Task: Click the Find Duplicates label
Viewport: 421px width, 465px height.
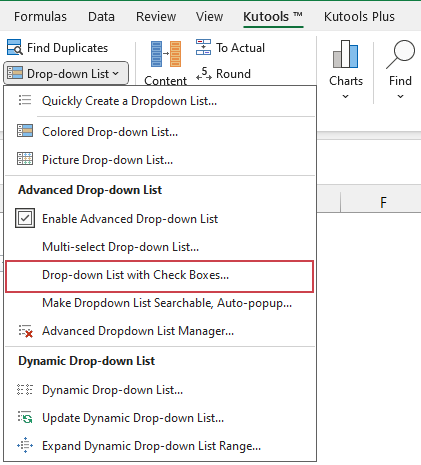Action: click(67, 48)
